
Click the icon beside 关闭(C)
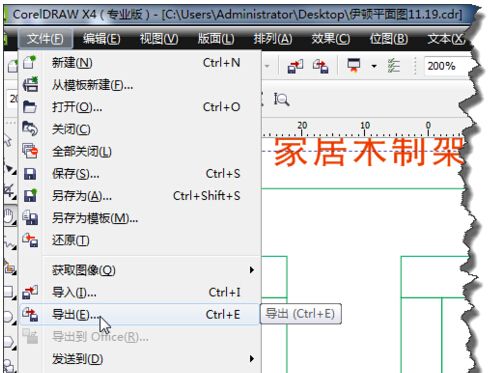(30, 129)
